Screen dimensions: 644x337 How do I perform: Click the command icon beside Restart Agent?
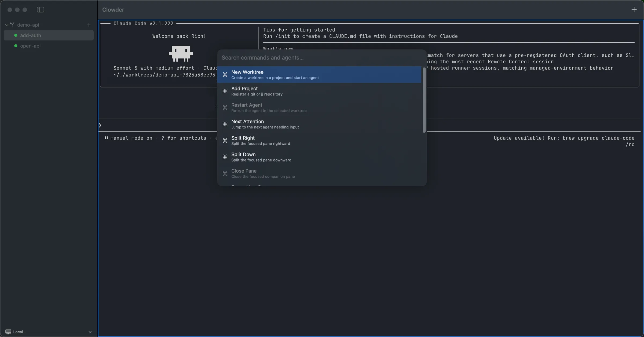(225, 108)
